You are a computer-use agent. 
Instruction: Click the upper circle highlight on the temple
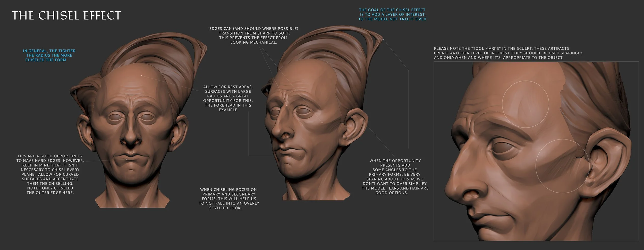pos(526,104)
